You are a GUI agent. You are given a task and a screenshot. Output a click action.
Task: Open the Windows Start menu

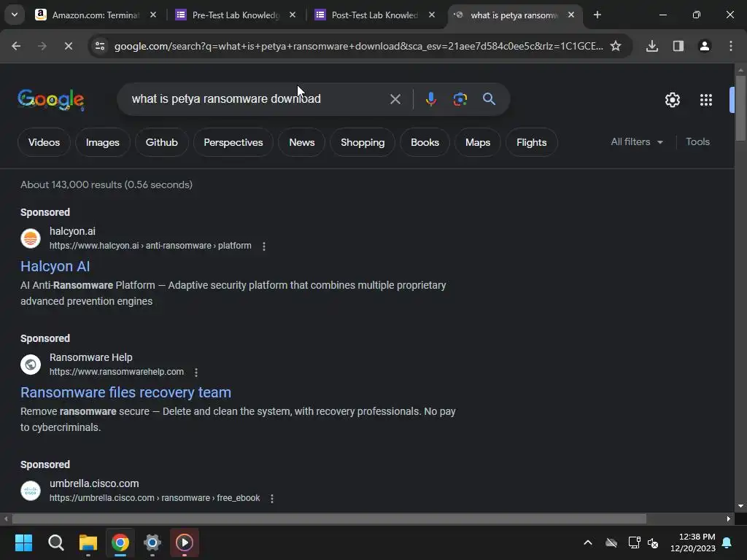[x=23, y=542]
